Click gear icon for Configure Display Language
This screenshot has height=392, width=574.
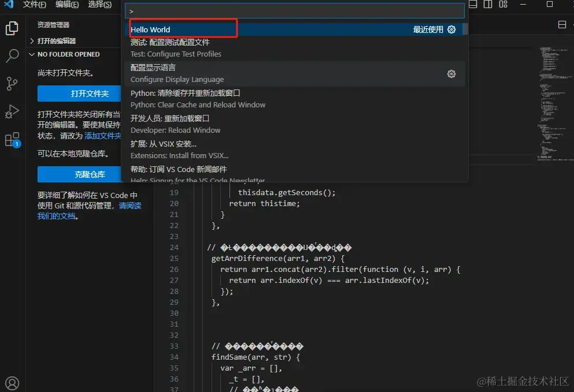pos(451,74)
